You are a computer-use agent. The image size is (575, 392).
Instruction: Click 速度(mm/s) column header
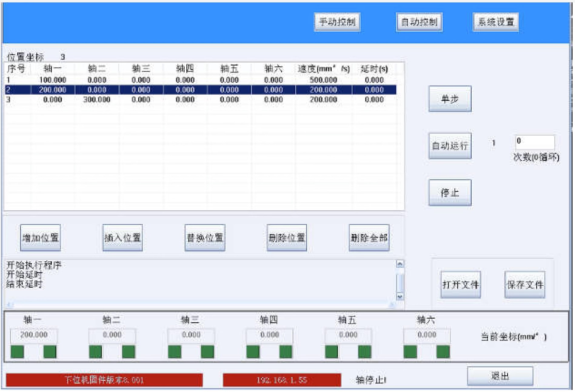pos(323,69)
